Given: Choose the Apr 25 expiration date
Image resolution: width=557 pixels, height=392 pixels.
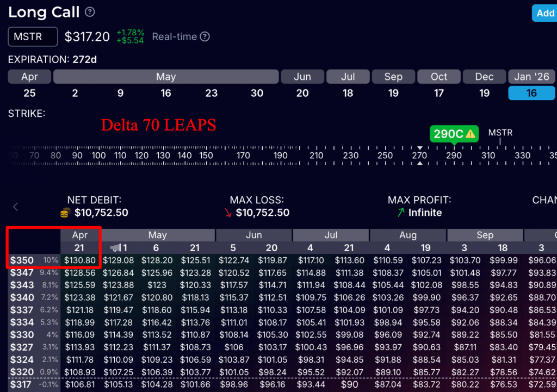Looking at the screenshot, I should (29, 93).
